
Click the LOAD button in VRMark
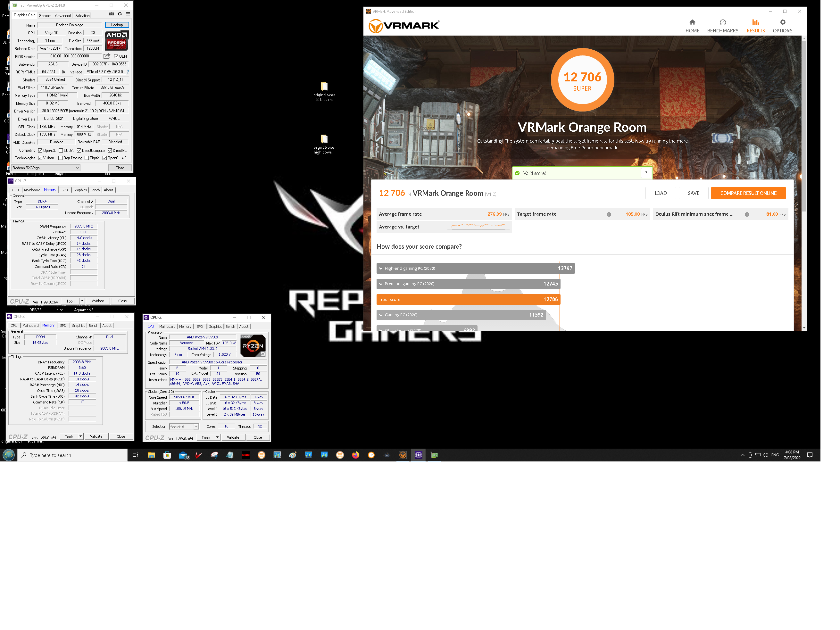pos(661,193)
